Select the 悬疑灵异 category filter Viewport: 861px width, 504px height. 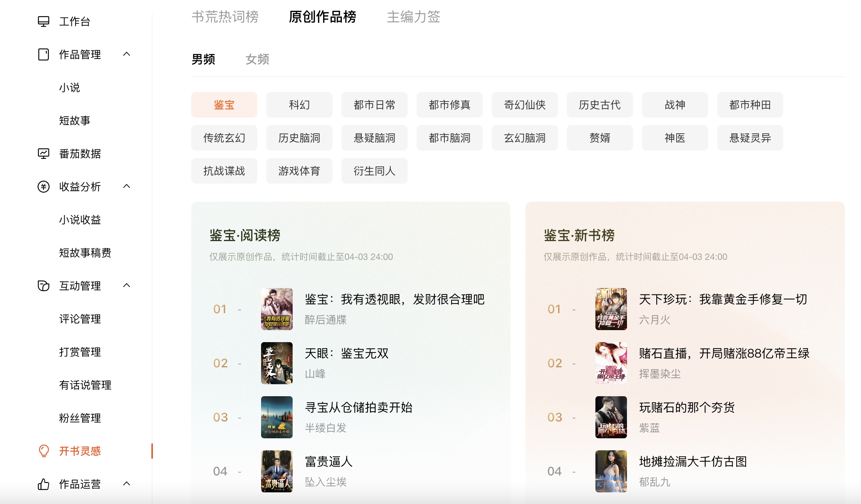750,138
